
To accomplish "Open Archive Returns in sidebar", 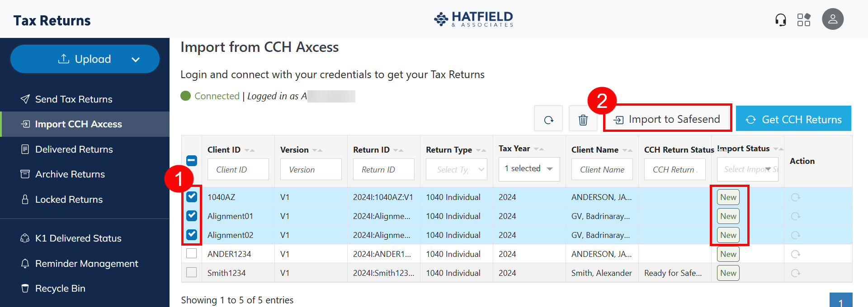I will (x=70, y=174).
